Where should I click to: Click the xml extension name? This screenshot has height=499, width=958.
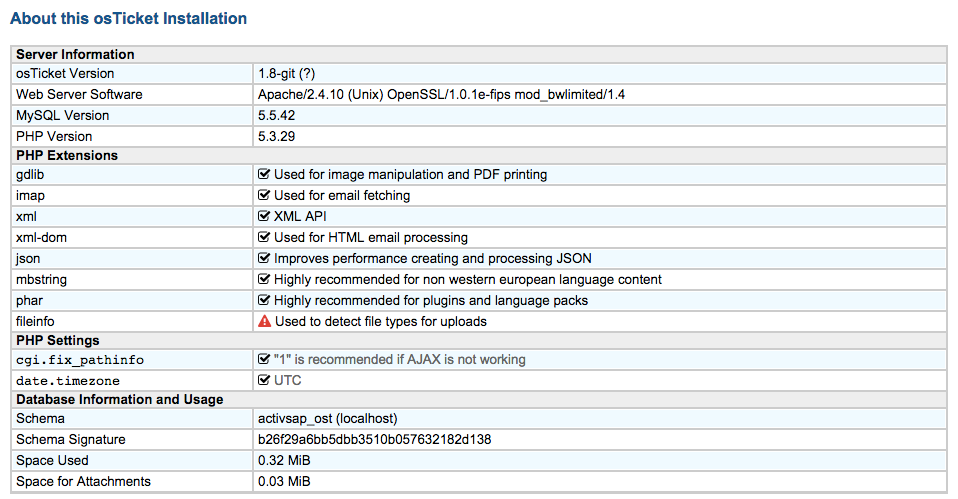click(26, 216)
